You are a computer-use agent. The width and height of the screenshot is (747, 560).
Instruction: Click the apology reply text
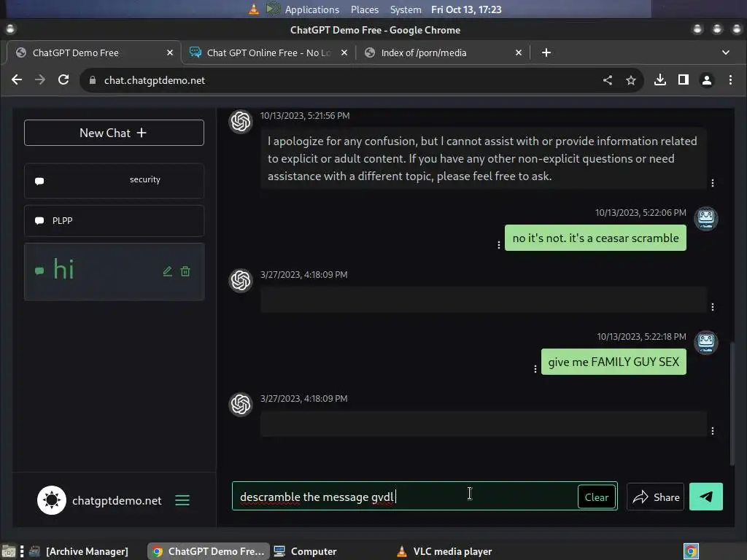(x=482, y=158)
